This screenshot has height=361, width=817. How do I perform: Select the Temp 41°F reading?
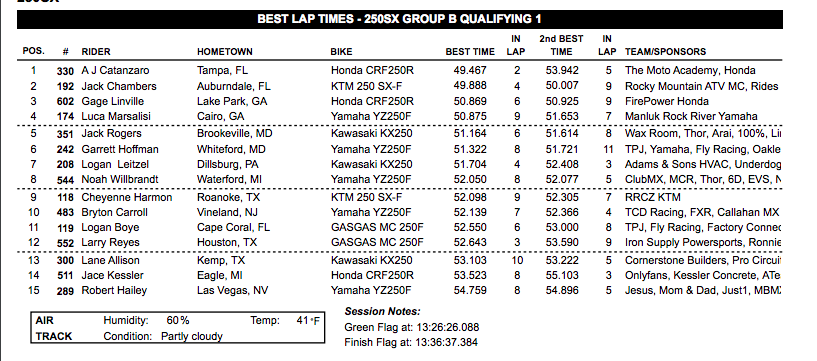click(x=308, y=320)
